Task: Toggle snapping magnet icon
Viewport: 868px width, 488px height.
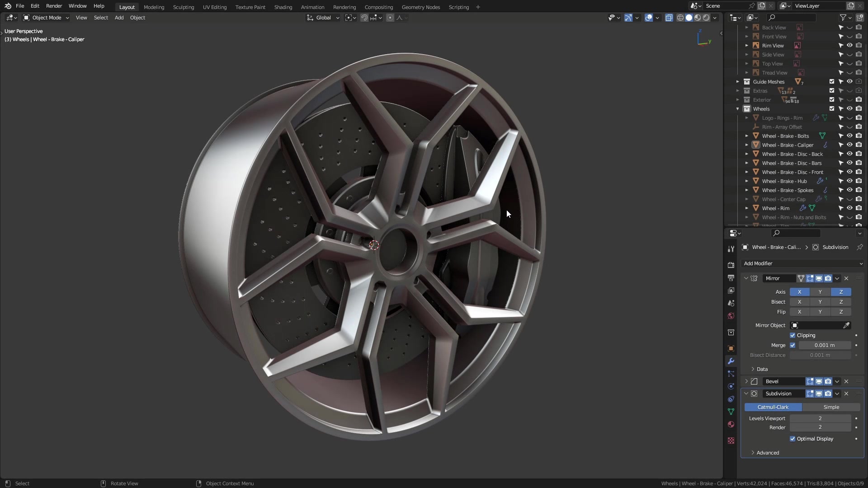Action: point(364,18)
